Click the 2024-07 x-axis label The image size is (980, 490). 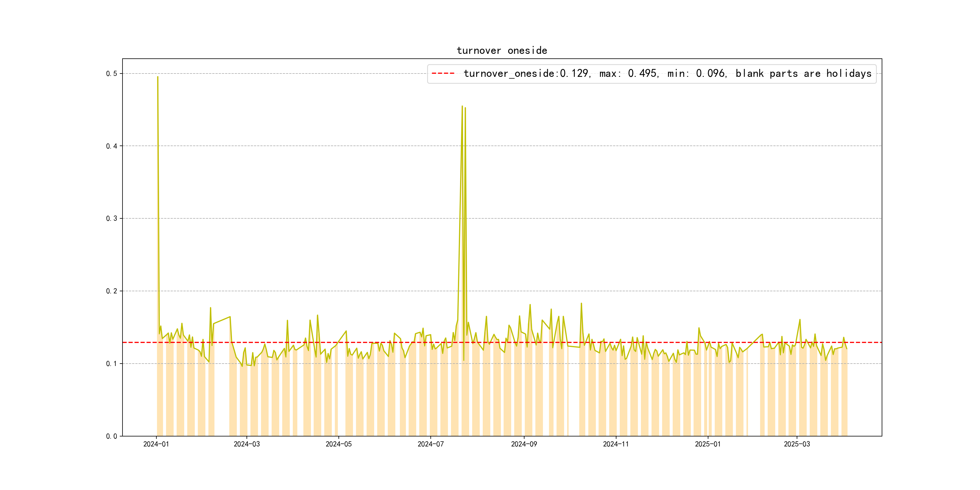point(431,444)
